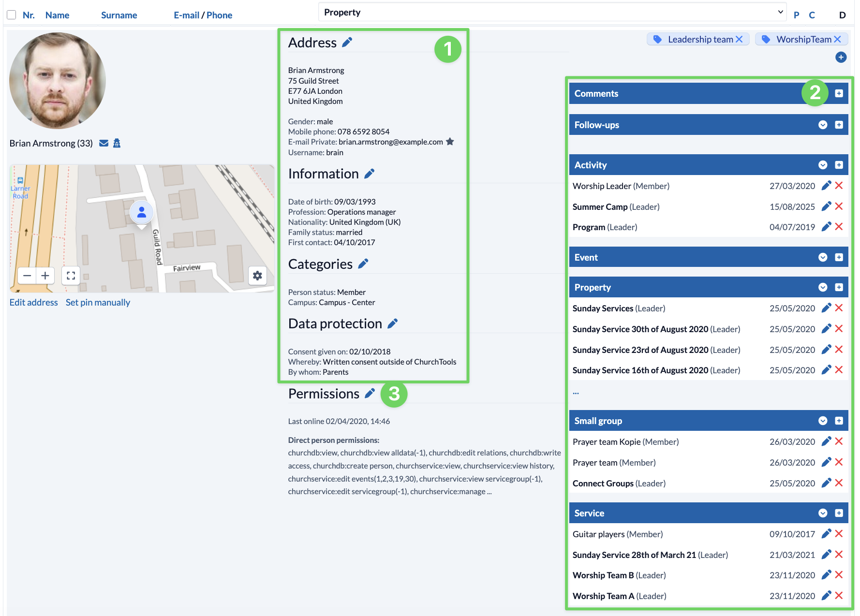Image resolution: width=860 pixels, height=616 pixels.
Task: Send e-mail to Brian Armstrong envelope icon
Action: coord(104,143)
